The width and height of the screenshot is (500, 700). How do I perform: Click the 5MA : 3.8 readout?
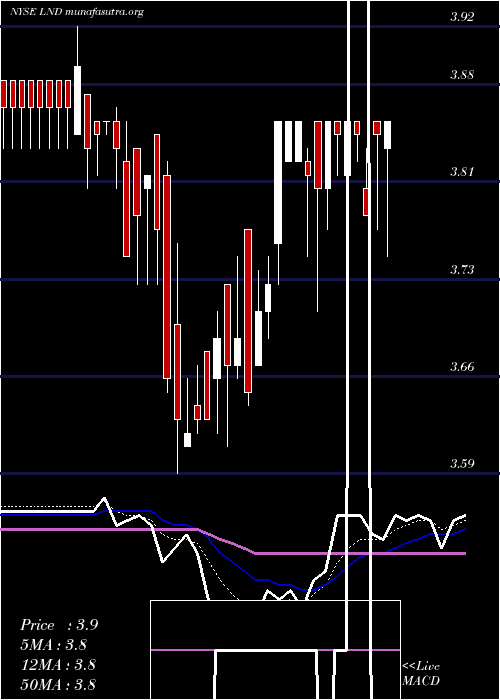click(53, 645)
